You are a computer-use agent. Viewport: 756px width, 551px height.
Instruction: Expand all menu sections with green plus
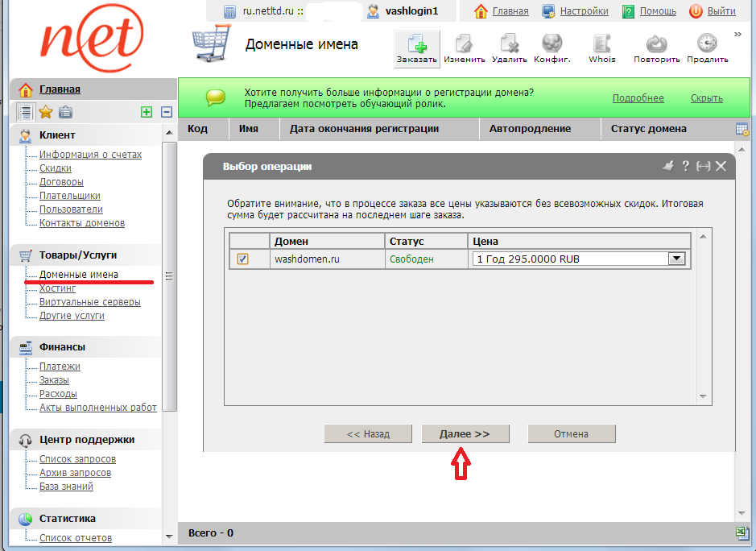147,112
